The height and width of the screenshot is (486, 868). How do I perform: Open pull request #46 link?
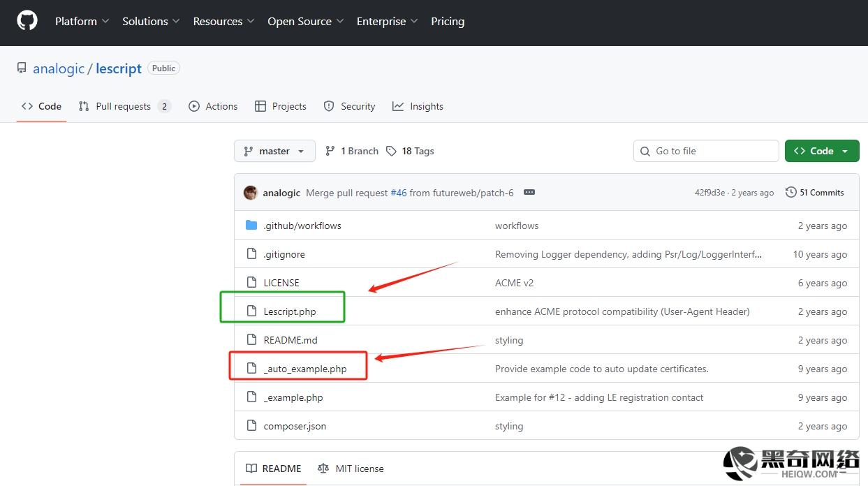tap(398, 193)
